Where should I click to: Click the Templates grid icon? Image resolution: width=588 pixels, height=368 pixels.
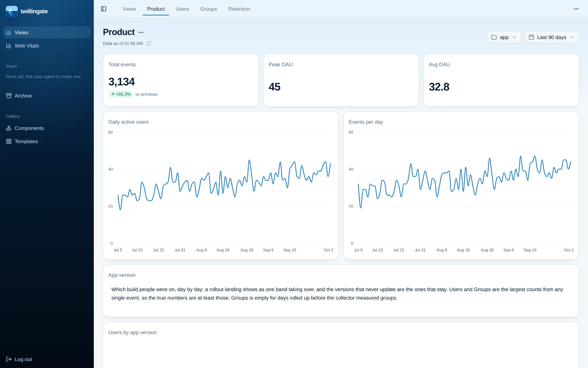pos(9,141)
